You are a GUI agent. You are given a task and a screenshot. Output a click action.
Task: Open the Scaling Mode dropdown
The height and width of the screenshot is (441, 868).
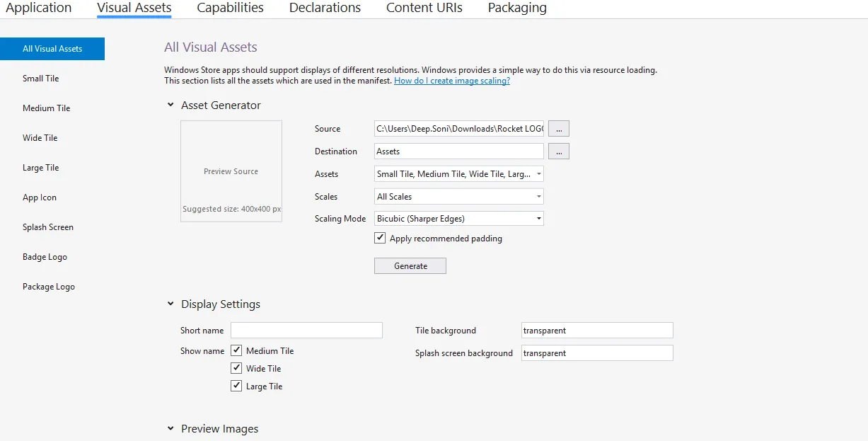tap(459, 219)
